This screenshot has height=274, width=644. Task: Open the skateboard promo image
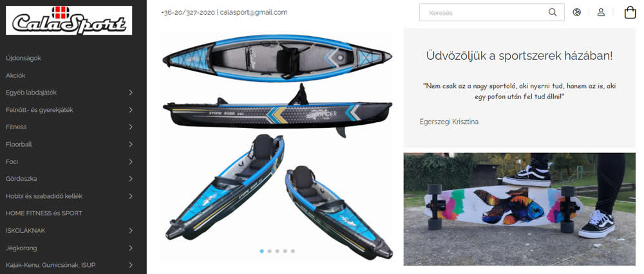520,209
